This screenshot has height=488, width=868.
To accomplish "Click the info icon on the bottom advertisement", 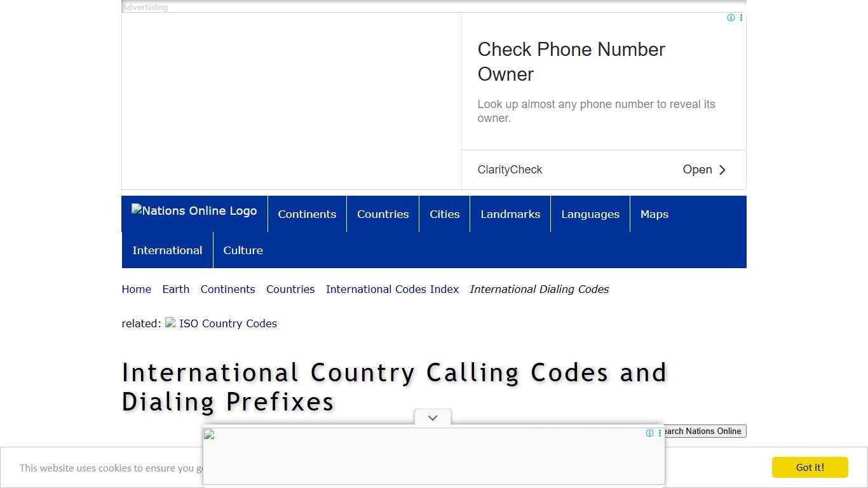I will point(649,433).
